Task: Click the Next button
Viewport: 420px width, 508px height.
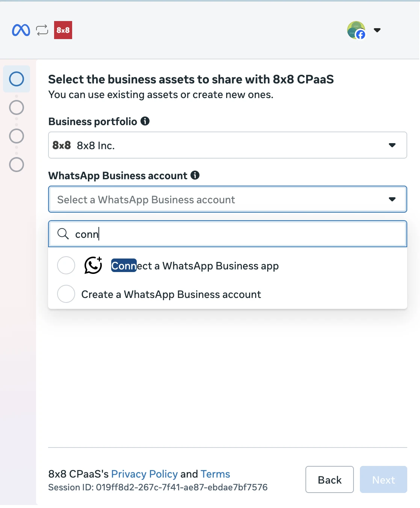Action: 384,479
